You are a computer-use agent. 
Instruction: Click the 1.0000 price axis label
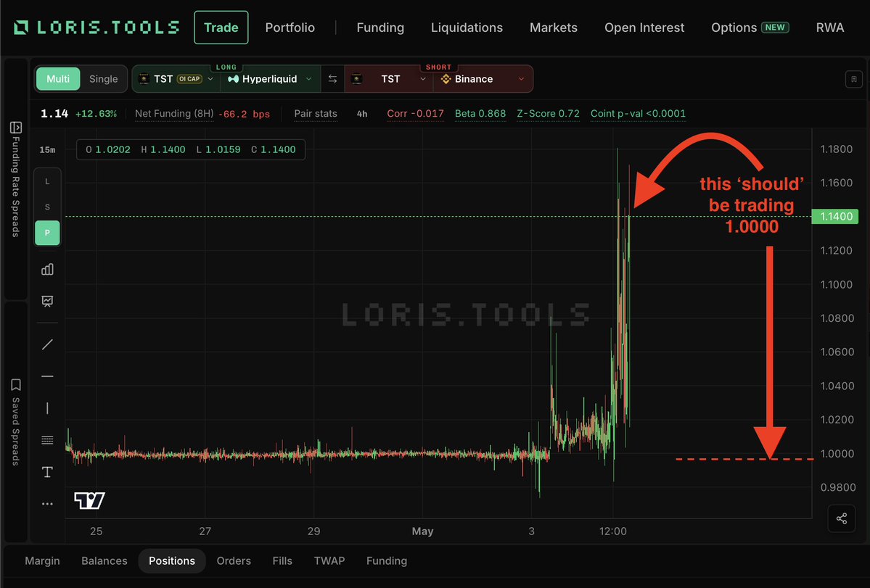[x=837, y=453]
